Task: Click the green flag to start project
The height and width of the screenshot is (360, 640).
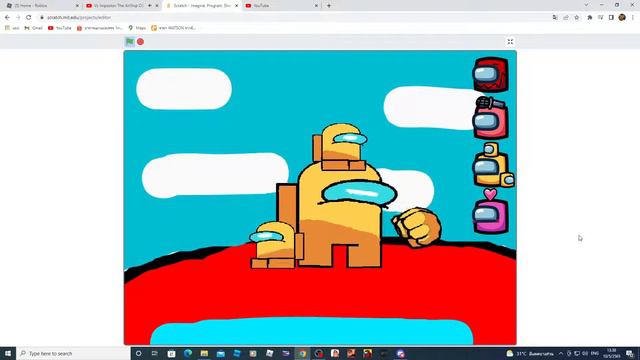Action: (130, 42)
